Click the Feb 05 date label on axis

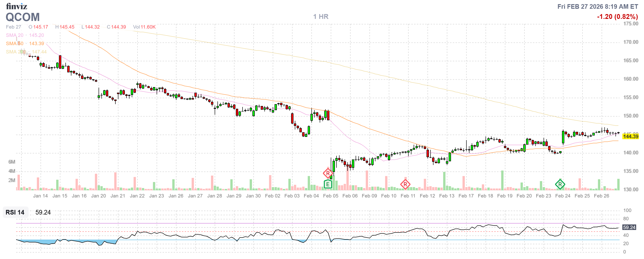[331, 196]
